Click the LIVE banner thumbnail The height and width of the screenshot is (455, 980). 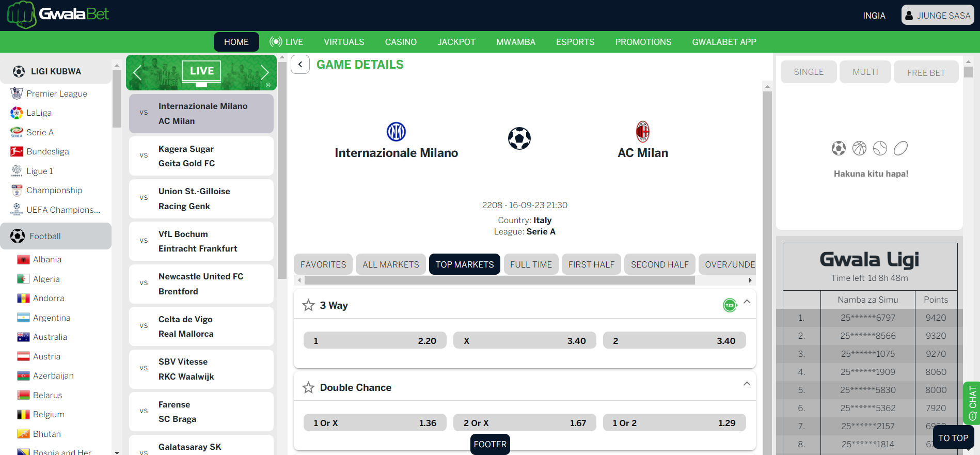201,72
